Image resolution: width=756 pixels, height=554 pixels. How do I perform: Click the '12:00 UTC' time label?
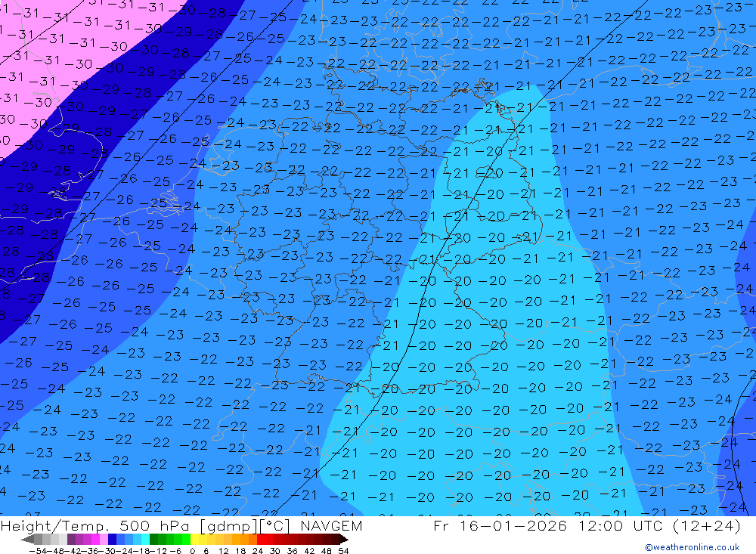[621, 525]
